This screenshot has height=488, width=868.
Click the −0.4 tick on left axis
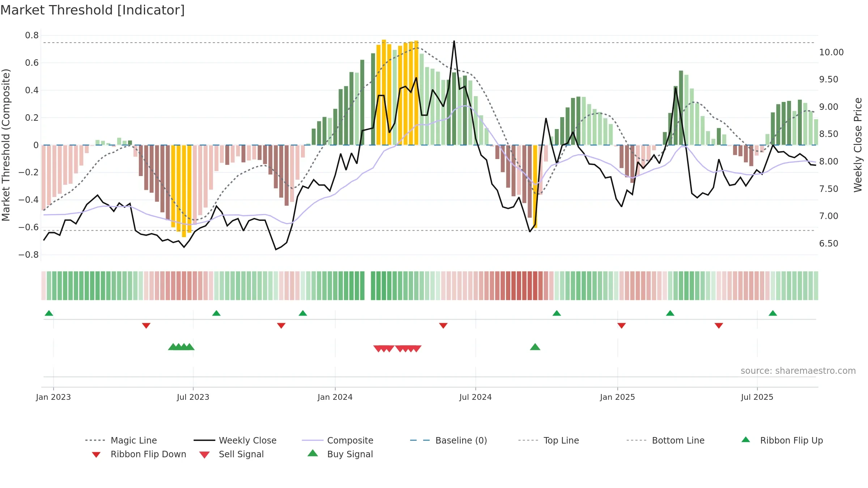point(29,200)
